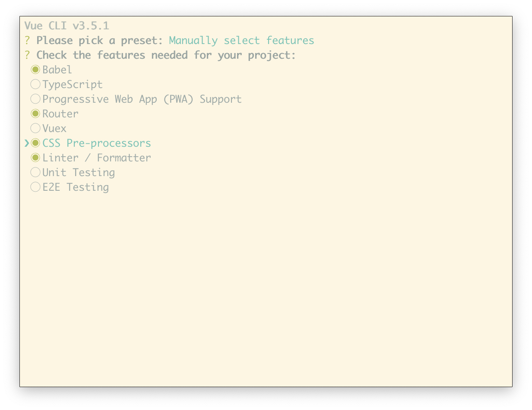This screenshot has height=410, width=532.
Task: Click the question mark before features prompt
Action: pos(27,55)
